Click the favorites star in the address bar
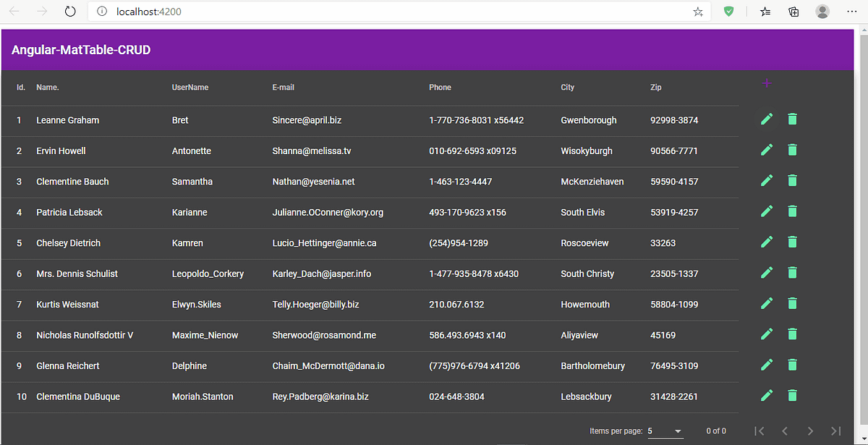Viewport: 868px width, 445px height. click(697, 12)
